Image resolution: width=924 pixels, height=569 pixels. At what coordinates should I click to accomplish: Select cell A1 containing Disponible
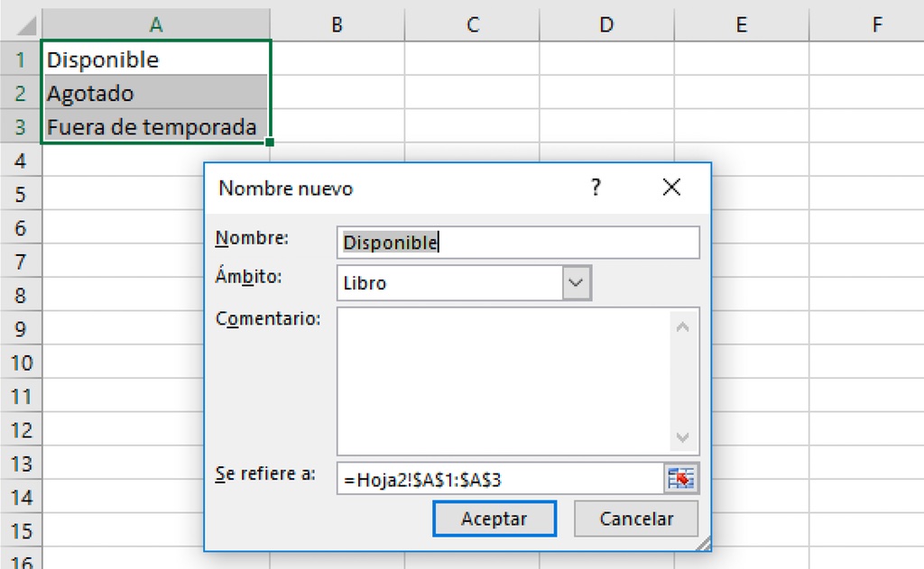point(155,60)
